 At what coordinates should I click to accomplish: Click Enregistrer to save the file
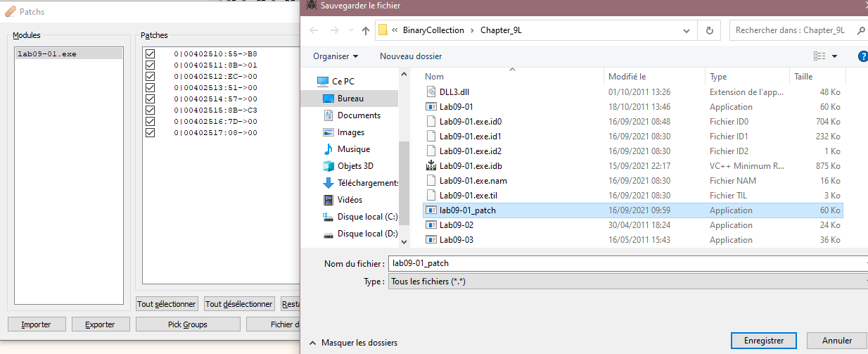coord(764,340)
